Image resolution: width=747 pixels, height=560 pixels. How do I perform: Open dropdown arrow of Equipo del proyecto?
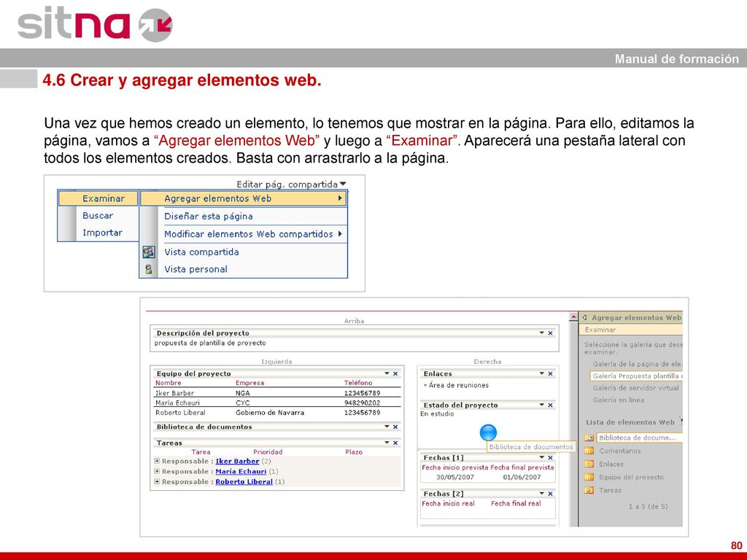(387, 373)
